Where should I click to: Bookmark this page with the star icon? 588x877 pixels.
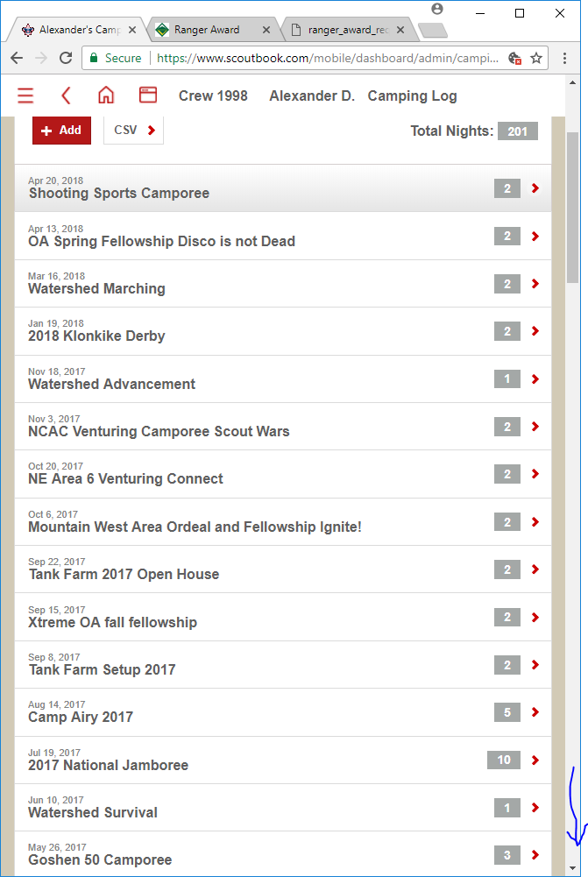coord(536,58)
